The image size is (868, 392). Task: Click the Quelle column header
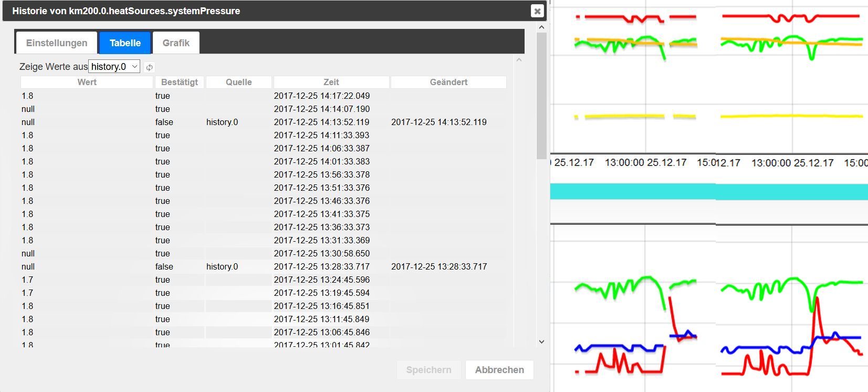point(239,82)
